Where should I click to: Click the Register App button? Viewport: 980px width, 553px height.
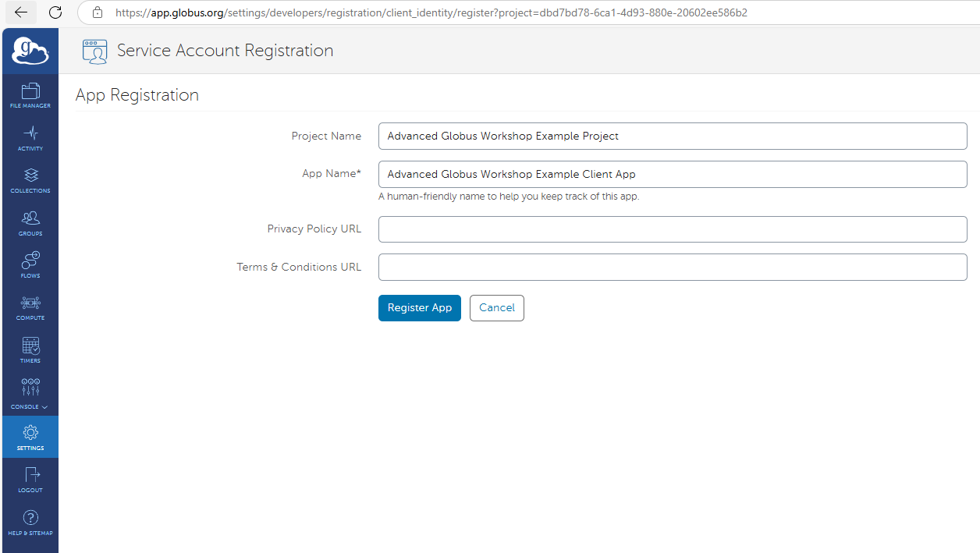419,307
